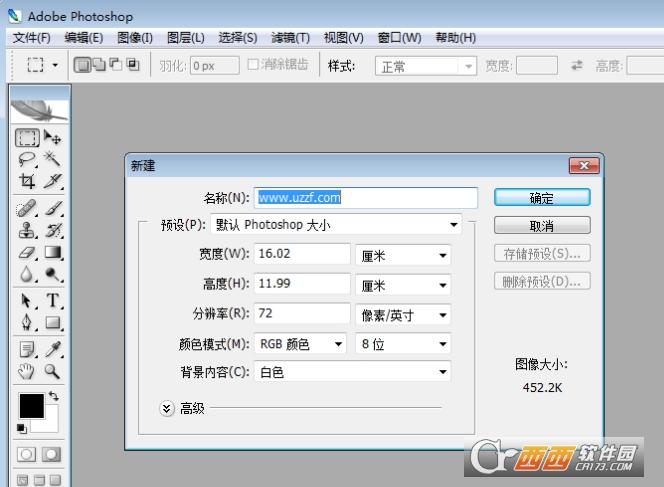Select the Blur tool
This screenshot has width=664, height=487.
point(27,274)
